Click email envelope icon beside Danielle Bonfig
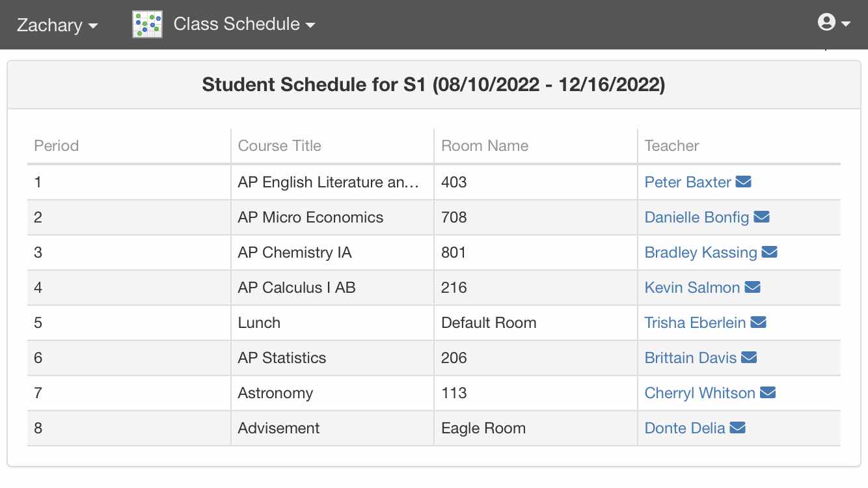The image size is (868, 488). coord(761,217)
